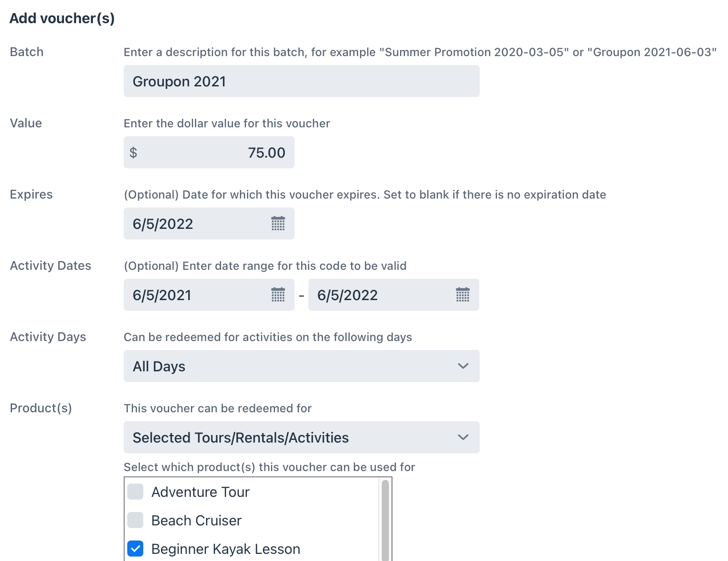Click the Beginner Kayak Lesson label

click(x=226, y=549)
